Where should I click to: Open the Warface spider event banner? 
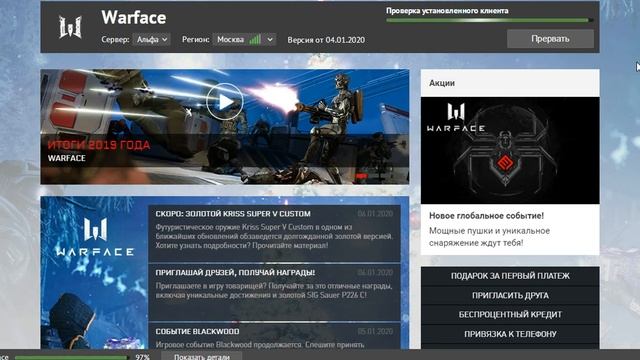(510, 150)
